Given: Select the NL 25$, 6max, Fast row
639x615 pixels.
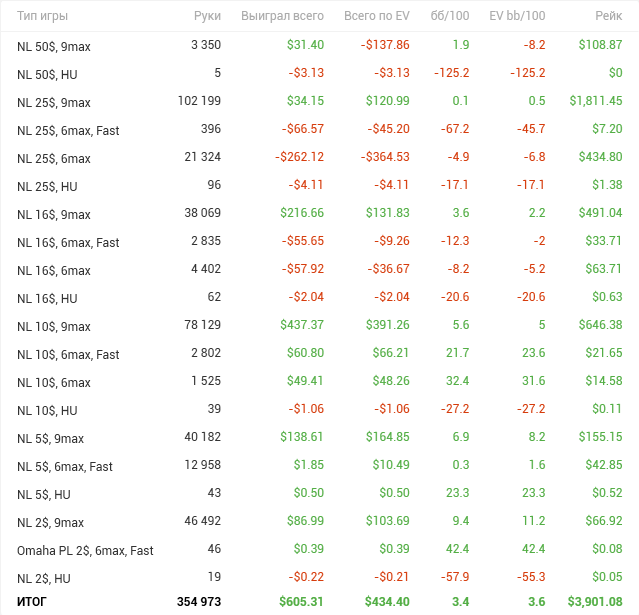Looking at the screenshot, I should coord(68,130).
